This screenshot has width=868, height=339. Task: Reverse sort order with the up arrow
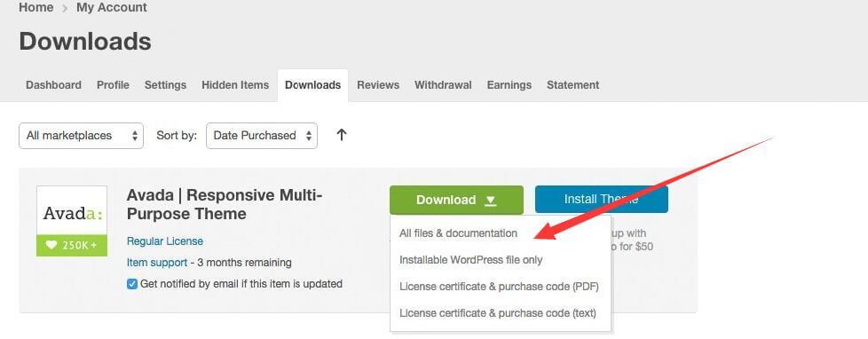coord(342,135)
